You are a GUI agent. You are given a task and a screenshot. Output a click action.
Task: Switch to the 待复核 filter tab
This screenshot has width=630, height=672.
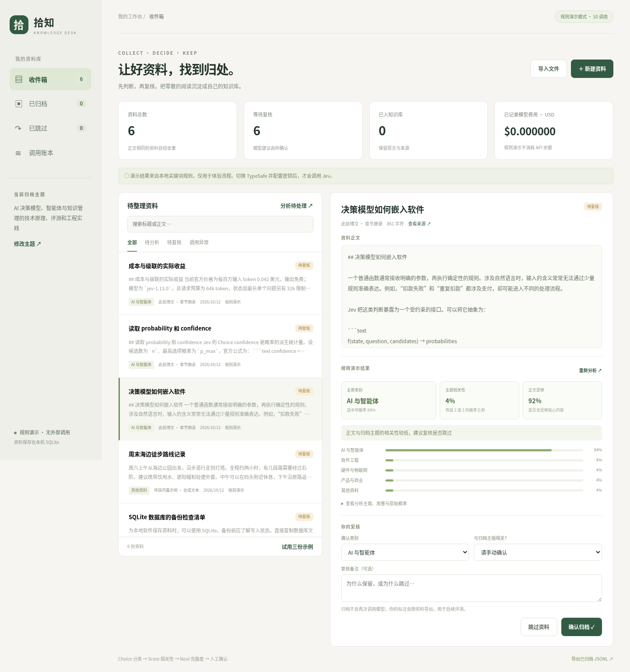174,243
